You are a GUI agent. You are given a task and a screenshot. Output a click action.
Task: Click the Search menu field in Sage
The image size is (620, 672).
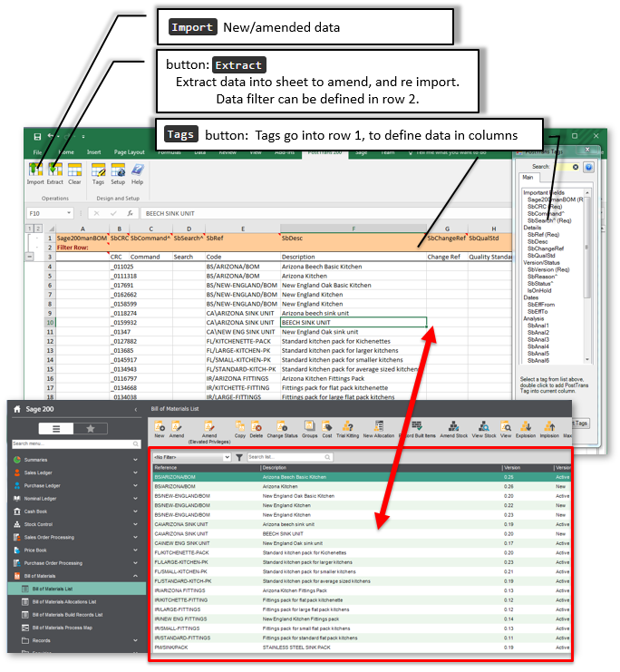point(76,444)
